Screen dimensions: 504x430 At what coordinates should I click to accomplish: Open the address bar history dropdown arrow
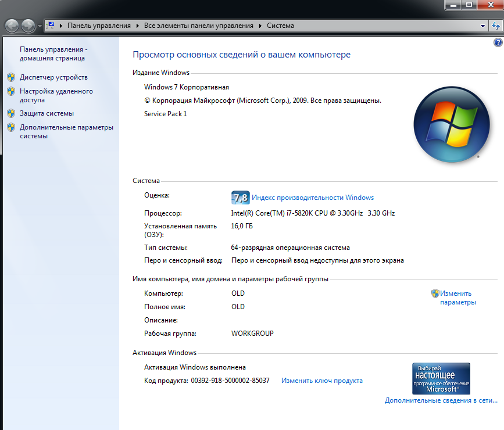(x=482, y=26)
